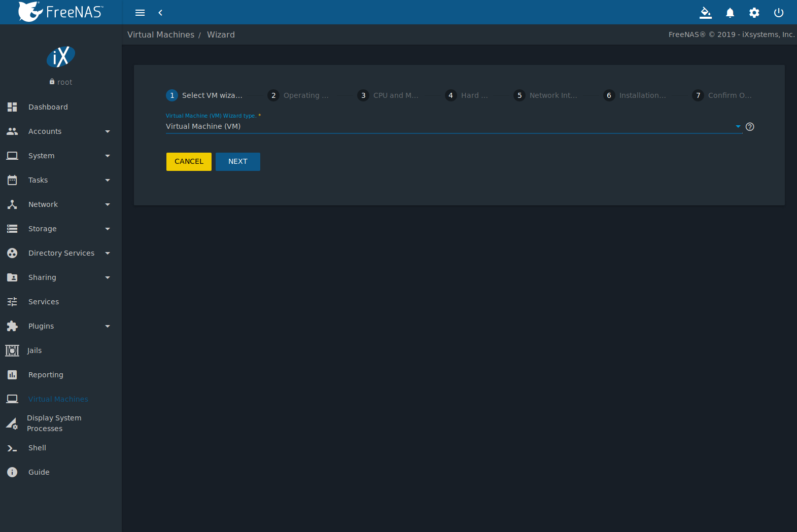This screenshot has width=797, height=532.
Task: Click the Storage icon
Action: coord(12,229)
